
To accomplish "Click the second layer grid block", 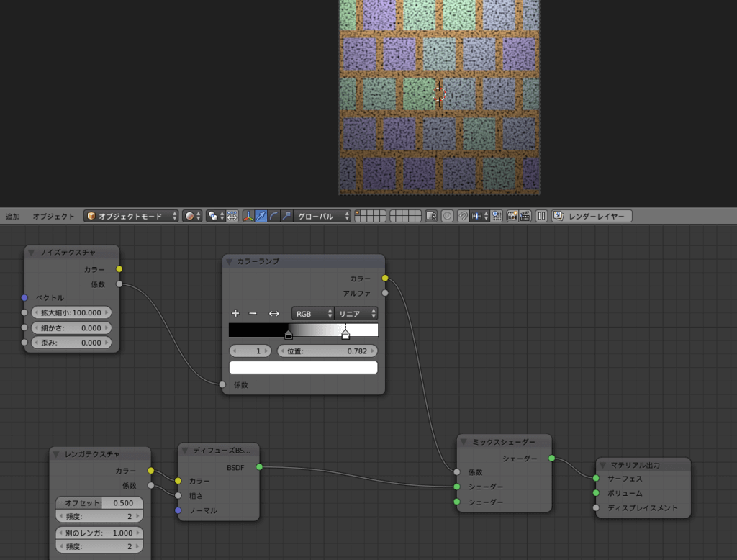I will tap(405, 216).
